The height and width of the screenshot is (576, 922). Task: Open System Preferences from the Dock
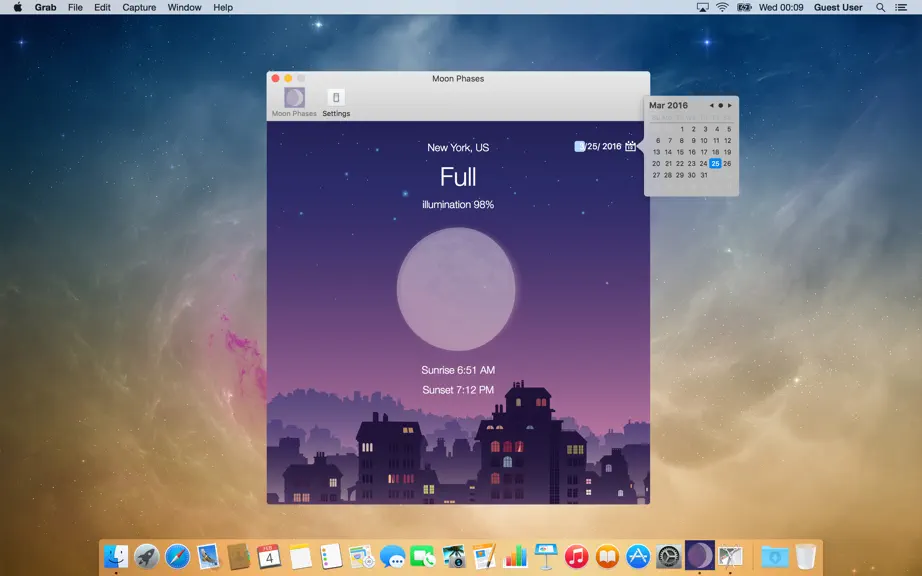[669, 556]
